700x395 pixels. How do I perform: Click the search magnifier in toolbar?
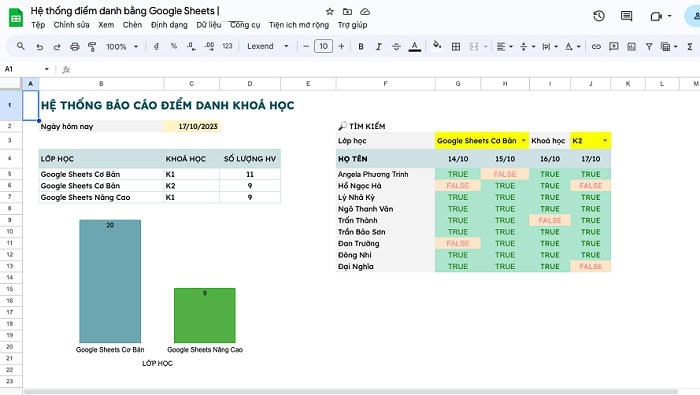tap(21, 46)
